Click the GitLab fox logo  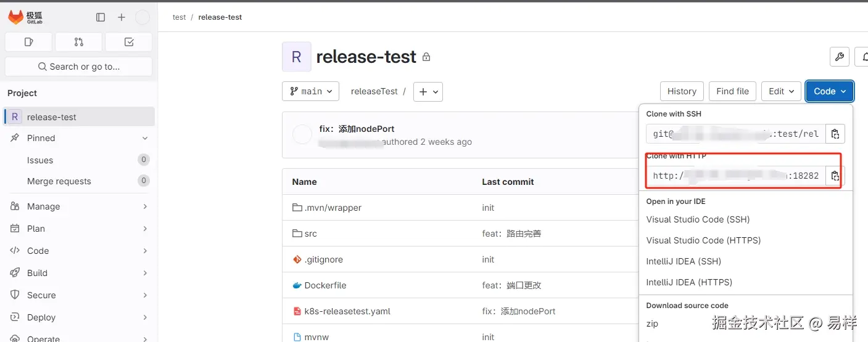pos(16,17)
